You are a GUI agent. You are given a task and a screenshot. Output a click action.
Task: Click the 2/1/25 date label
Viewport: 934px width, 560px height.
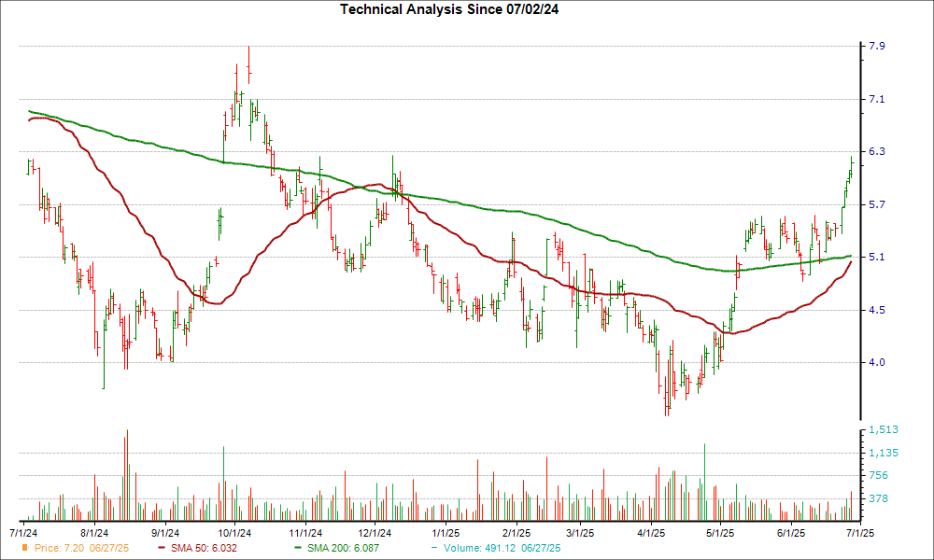click(517, 533)
